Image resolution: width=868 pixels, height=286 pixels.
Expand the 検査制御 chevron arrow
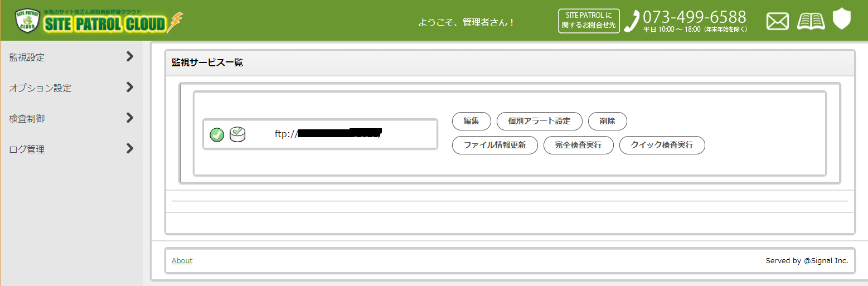(130, 118)
